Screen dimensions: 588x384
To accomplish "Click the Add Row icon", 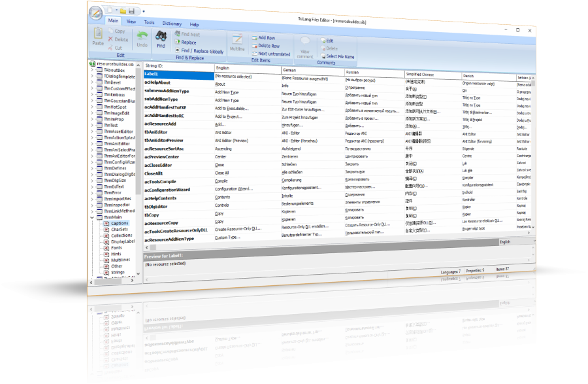I will 253,38.
